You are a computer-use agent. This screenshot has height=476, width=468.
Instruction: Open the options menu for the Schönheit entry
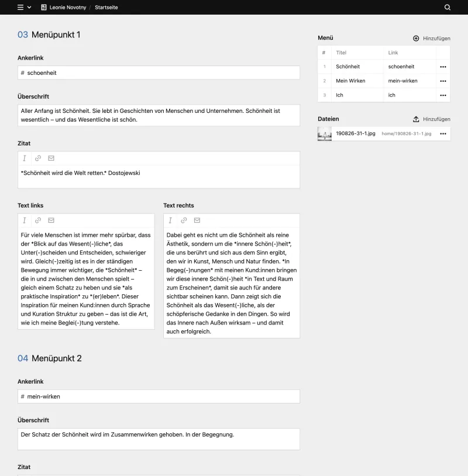443,67
